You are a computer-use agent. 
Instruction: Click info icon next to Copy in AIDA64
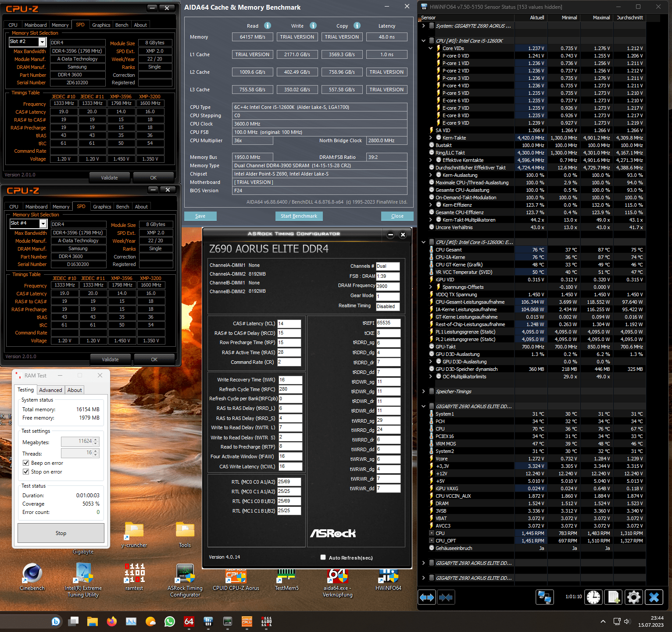[357, 25]
